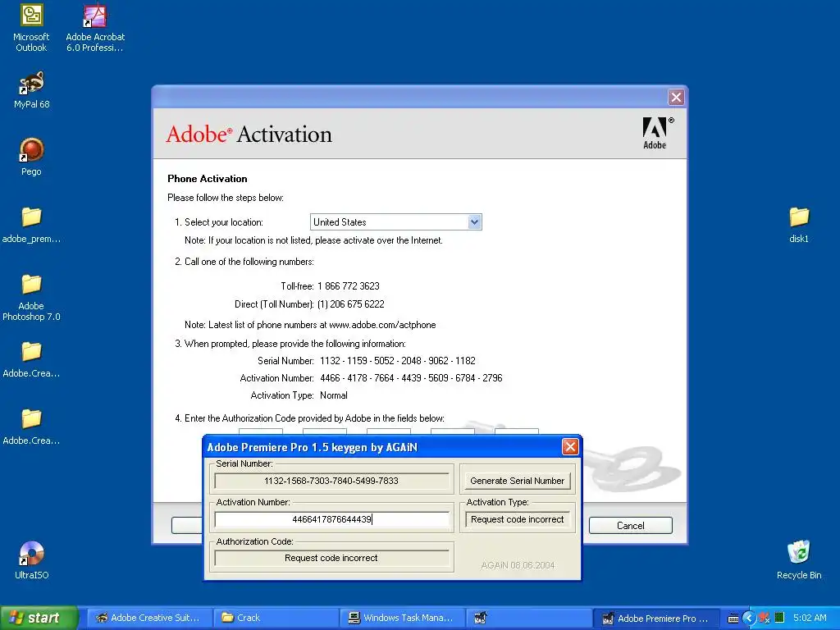Click the Activation Type value Normal

point(333,395)
